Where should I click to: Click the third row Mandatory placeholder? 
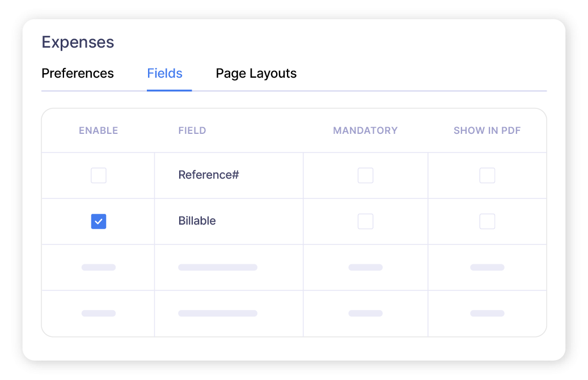[365, 267]
